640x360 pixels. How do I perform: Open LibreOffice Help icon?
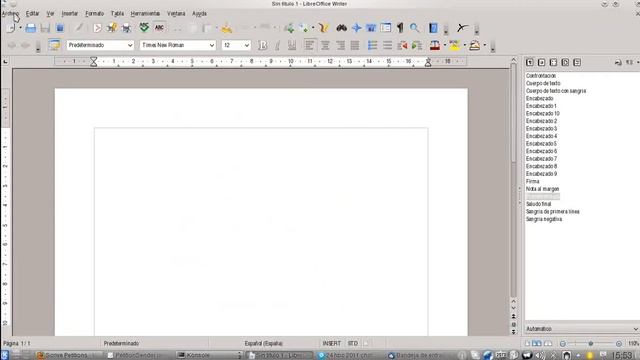433,28
